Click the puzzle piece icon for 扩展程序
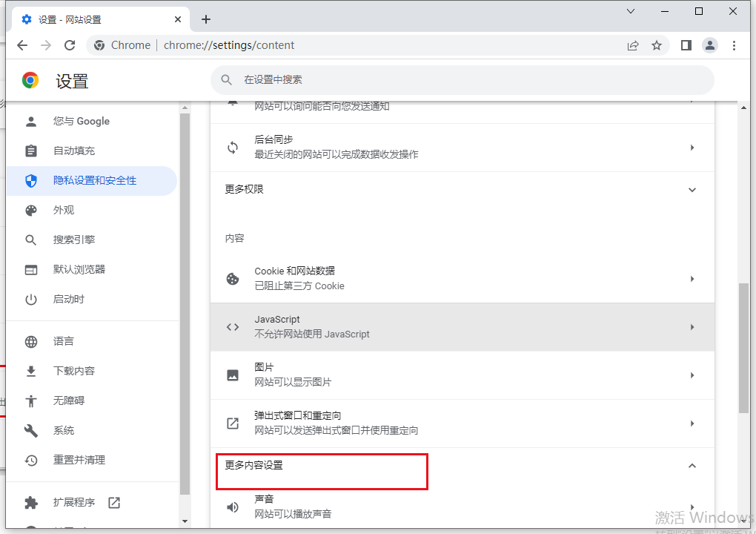The width and height of the screenshot is (756, 534). click(31, 503)
